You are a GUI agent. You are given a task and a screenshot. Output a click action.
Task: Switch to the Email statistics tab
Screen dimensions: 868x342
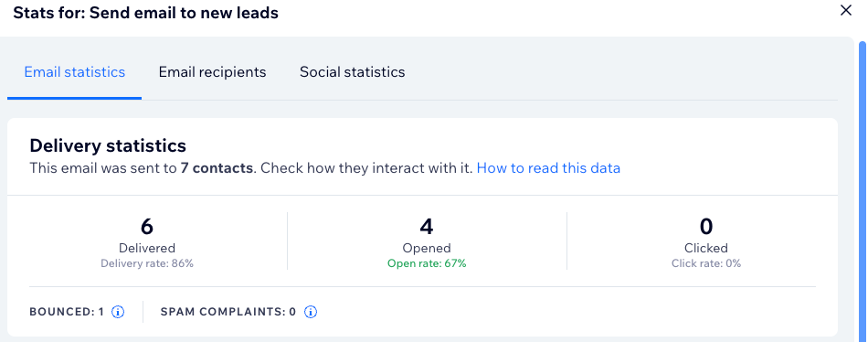(x=75, y=72)
